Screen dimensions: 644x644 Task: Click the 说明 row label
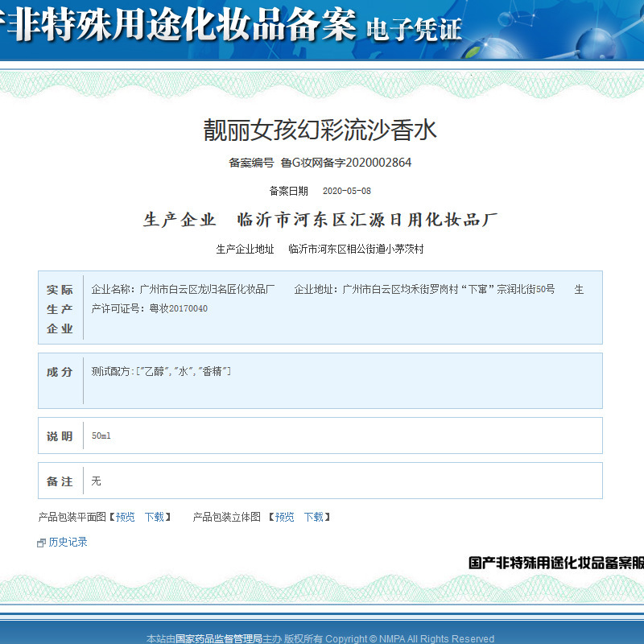[x=60, y=436]
